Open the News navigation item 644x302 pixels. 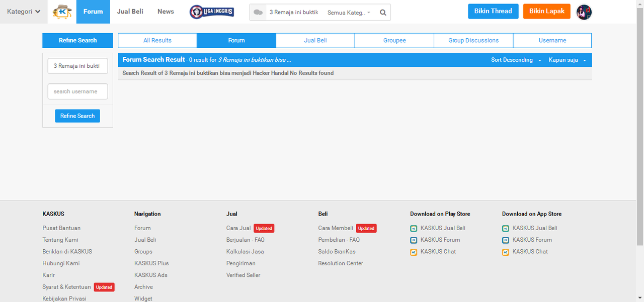pos(166,12)
